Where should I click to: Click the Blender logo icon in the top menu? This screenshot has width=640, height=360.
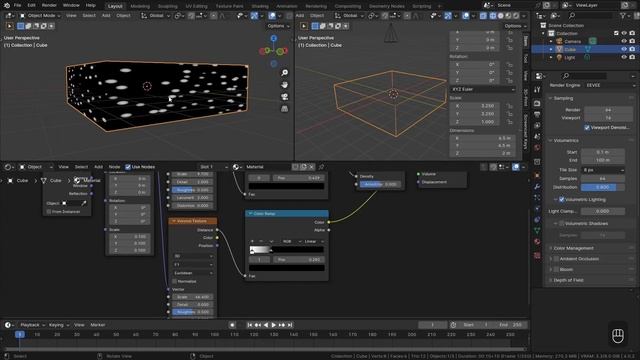7,5
